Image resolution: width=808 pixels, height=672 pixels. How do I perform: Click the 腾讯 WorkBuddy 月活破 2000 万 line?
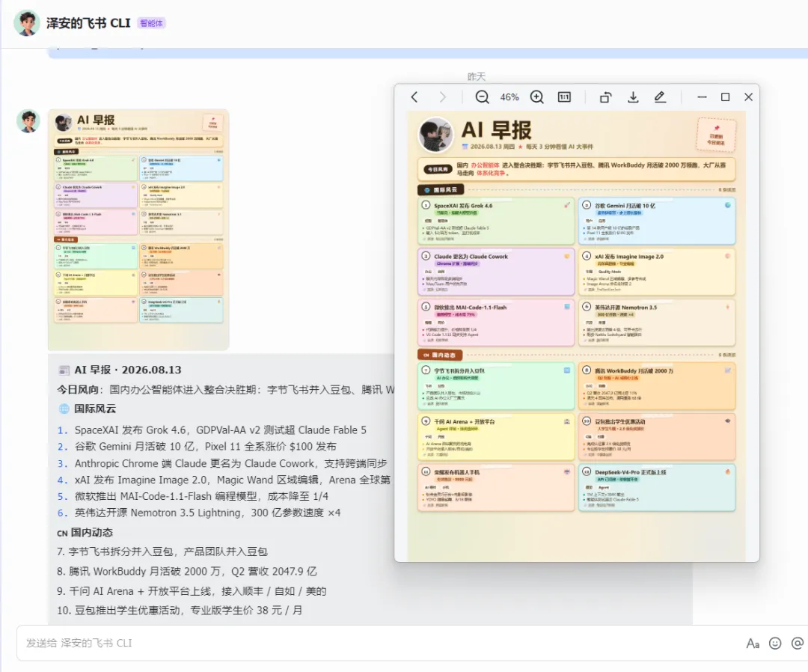(186, 571)
